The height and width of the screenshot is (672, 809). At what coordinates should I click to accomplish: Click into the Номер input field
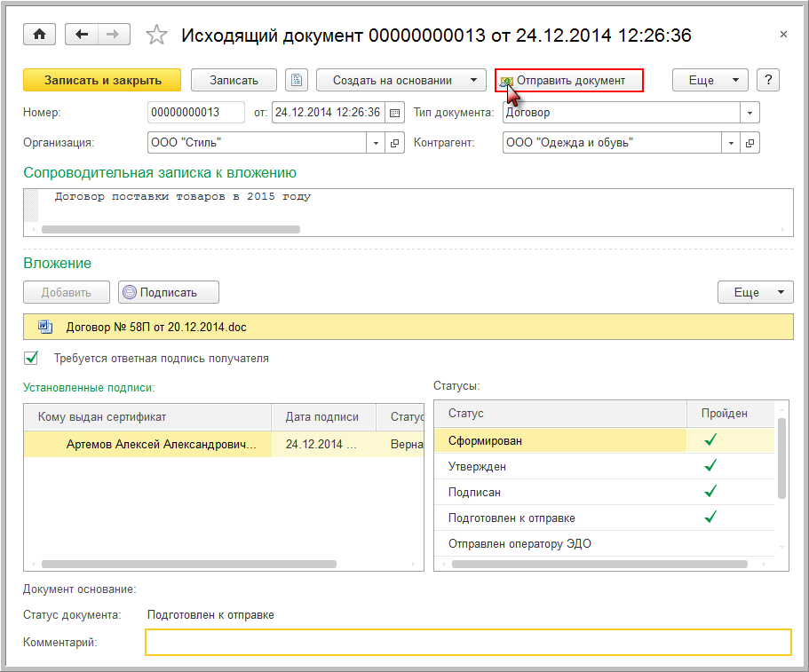coord(196,113)
